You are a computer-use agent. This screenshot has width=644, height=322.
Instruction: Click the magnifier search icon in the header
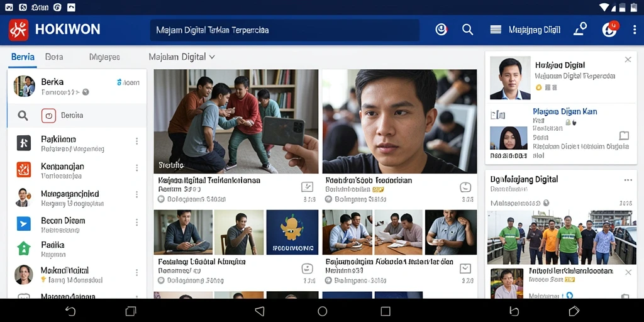coord(468,29)
